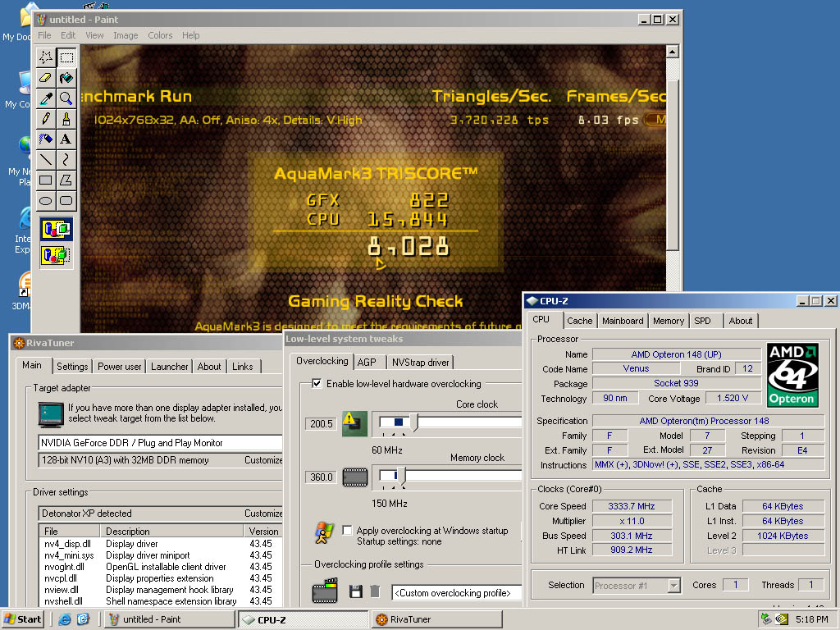The image size is (840, 630).
Task: Choose the Pick Color eyedropper tool
Action: (x=46, y=98)
